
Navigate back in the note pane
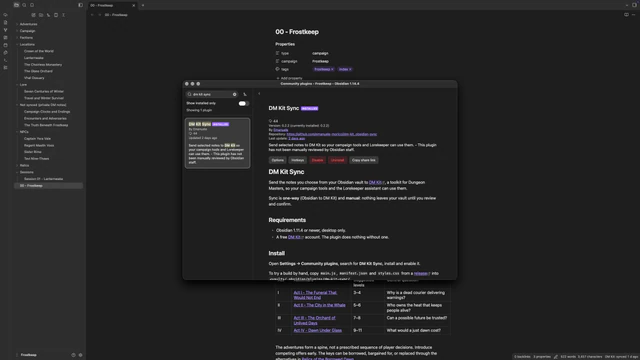click(x=92, y=15)
